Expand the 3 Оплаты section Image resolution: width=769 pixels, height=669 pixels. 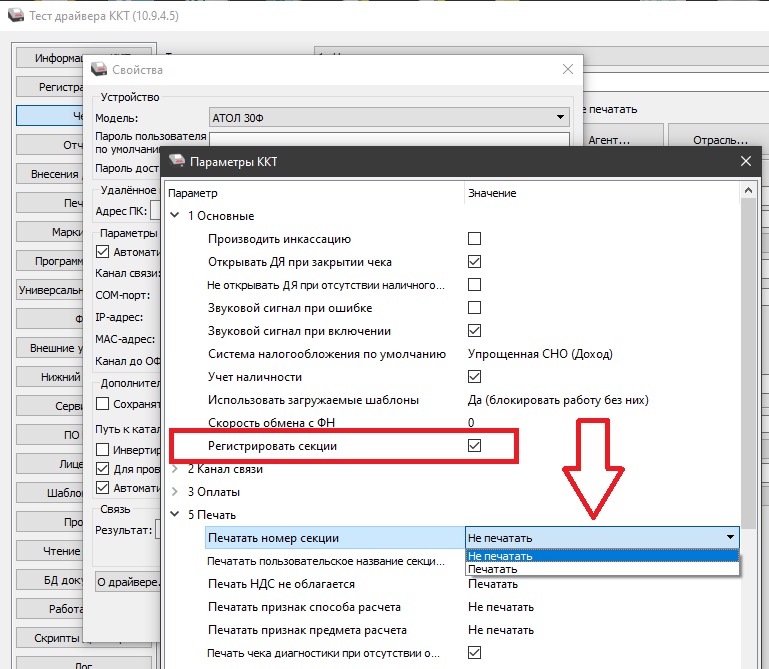[x=176, y=492]
